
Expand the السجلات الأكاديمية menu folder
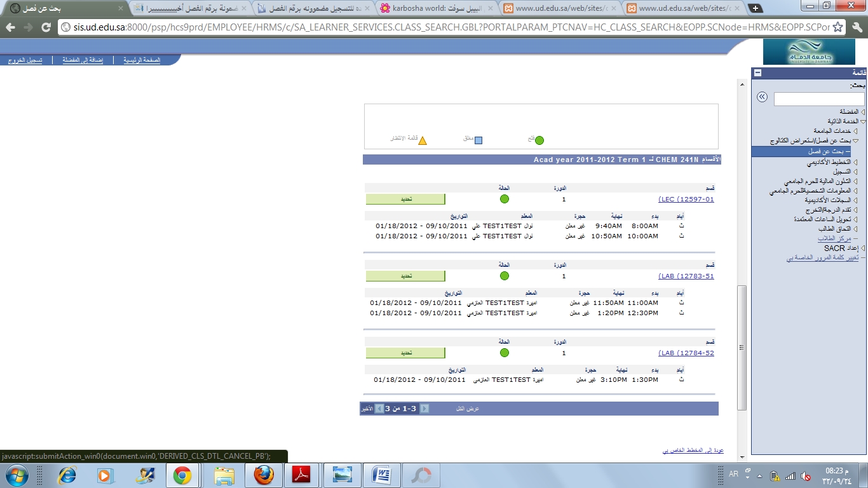point(855,200)
